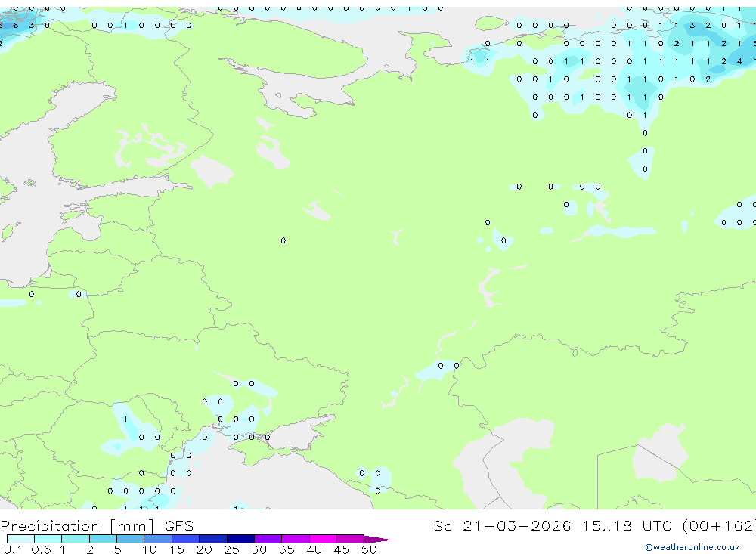Click the '0.1' legend label
The width and height of the screenshot is (756, 554).
coord(13,549)
